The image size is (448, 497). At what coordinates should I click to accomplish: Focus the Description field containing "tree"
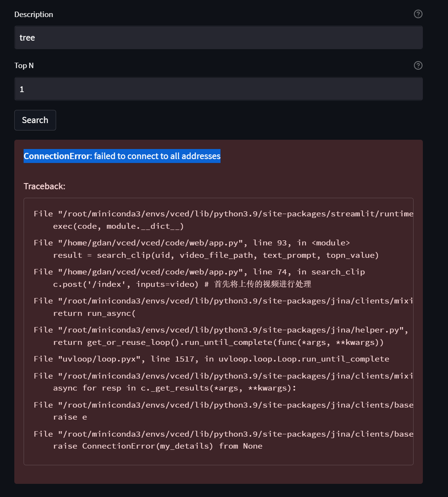(x=218, y=38)
